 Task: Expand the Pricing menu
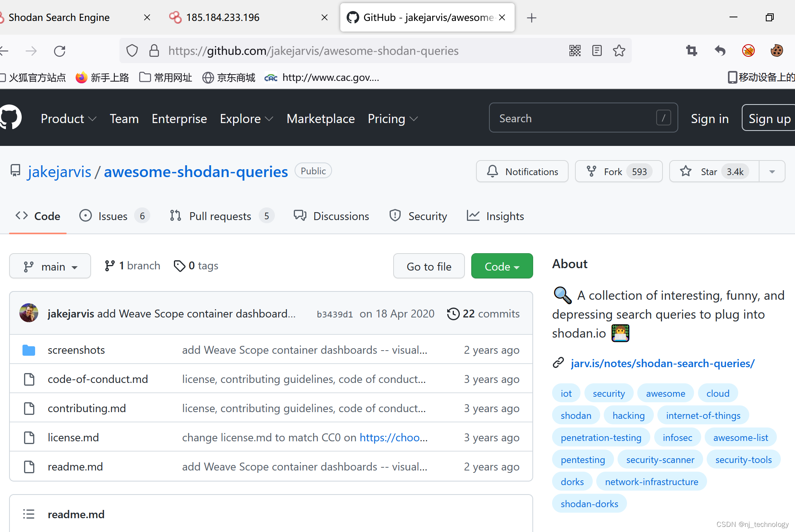(393, 119)
